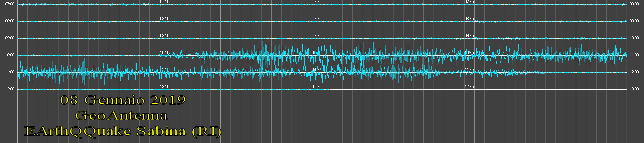The image size is (644, 143).
Task: Click the 12:30 time marker
Action: 317,87
